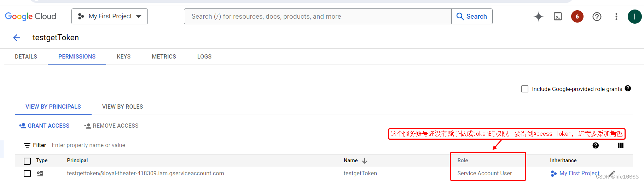The height and width of the screenshot is (182, 644).
Task: Expand the My First Project selector
Action: [110, 17]
